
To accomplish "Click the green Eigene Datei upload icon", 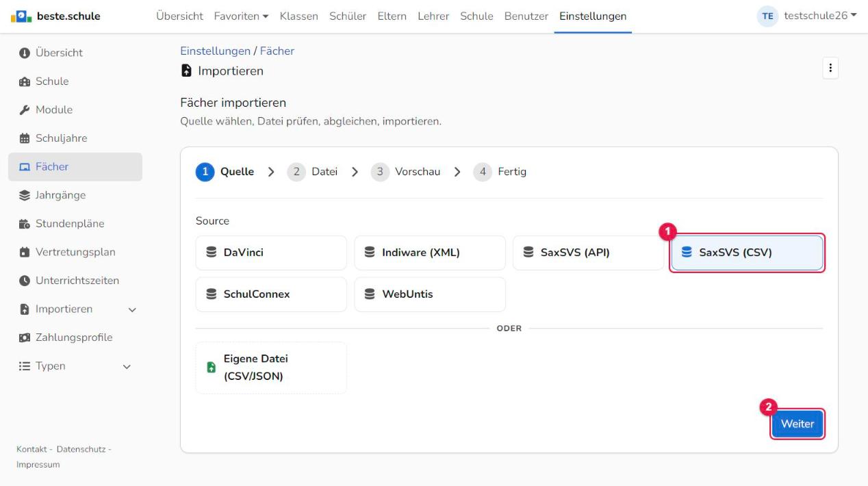I will pos(212,368).
